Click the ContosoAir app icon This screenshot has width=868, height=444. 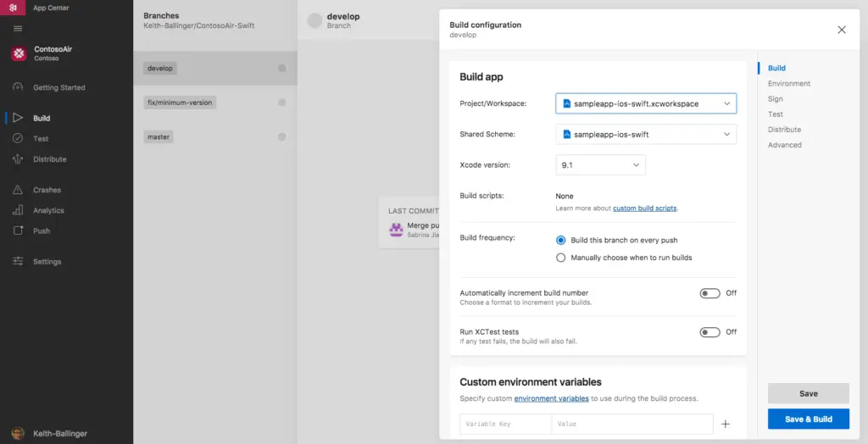(19, 54)
